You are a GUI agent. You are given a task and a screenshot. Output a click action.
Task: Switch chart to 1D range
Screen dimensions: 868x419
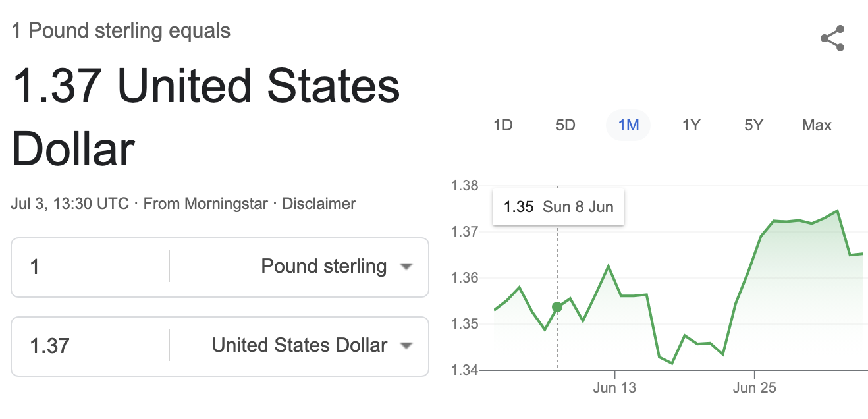tap(502, 125)
